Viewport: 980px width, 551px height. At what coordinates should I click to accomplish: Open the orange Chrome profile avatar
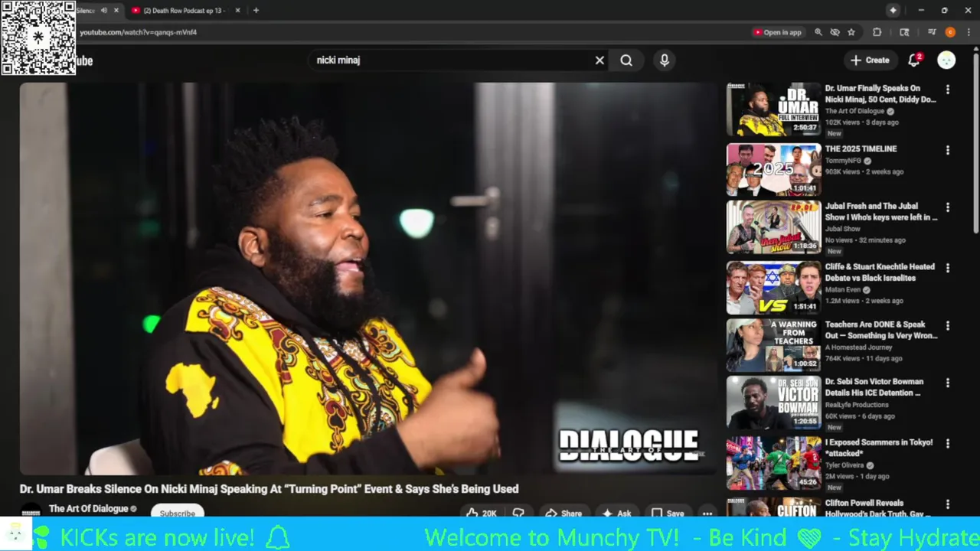pyautogui.click(x=950, y=32)
